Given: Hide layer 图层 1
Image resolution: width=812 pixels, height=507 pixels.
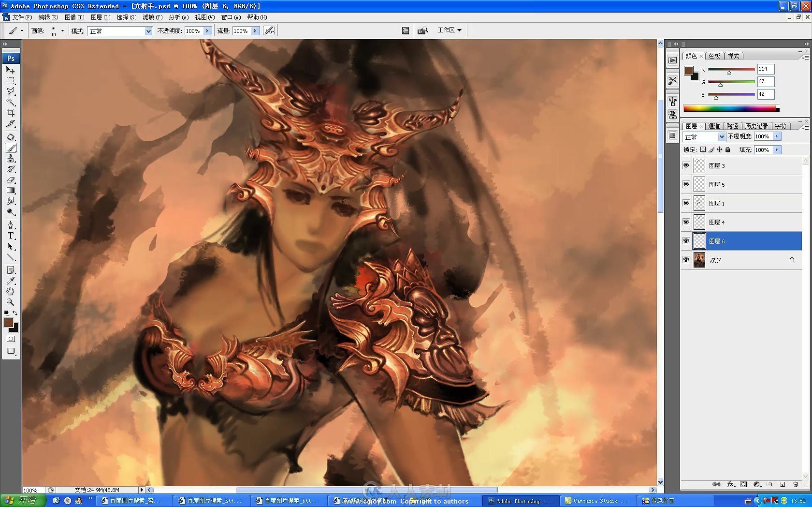Looking at the screenshot, I should 686,203.
